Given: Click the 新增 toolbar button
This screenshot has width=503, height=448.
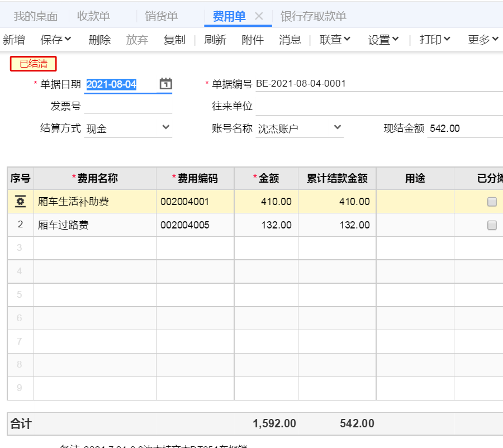Looking at the screenshot, I should (x=14, y=40).
